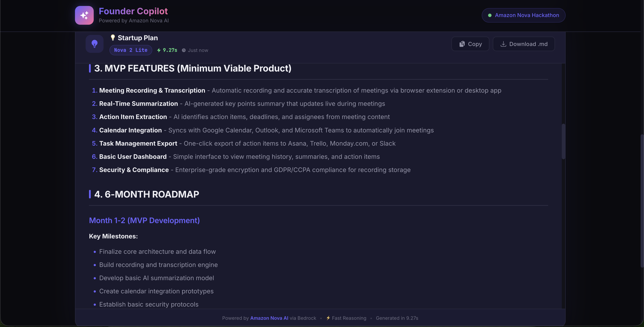The image size is (644, 327).
Task: Click the green status dot in hackathon badge
Action: tap(490, 15)
